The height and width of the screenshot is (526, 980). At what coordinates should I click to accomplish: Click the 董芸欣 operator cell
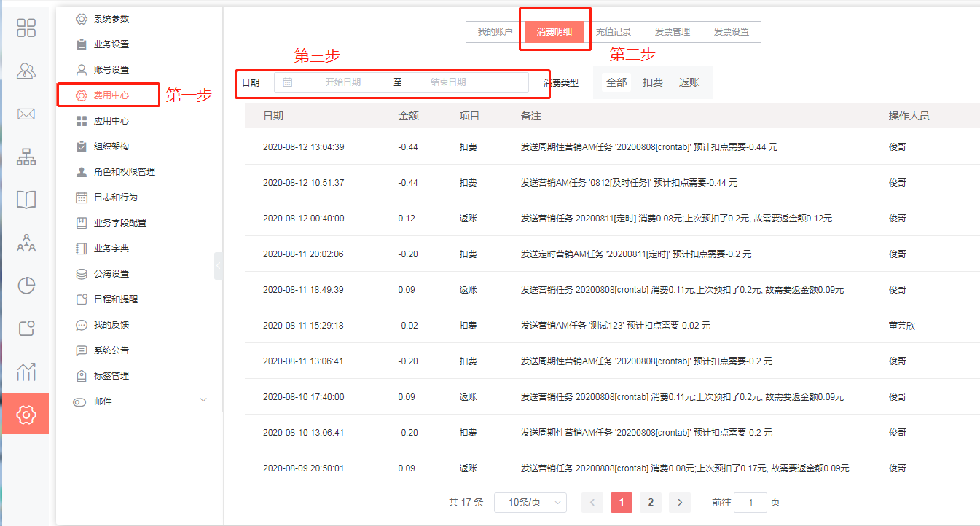[x=901, y=326]
